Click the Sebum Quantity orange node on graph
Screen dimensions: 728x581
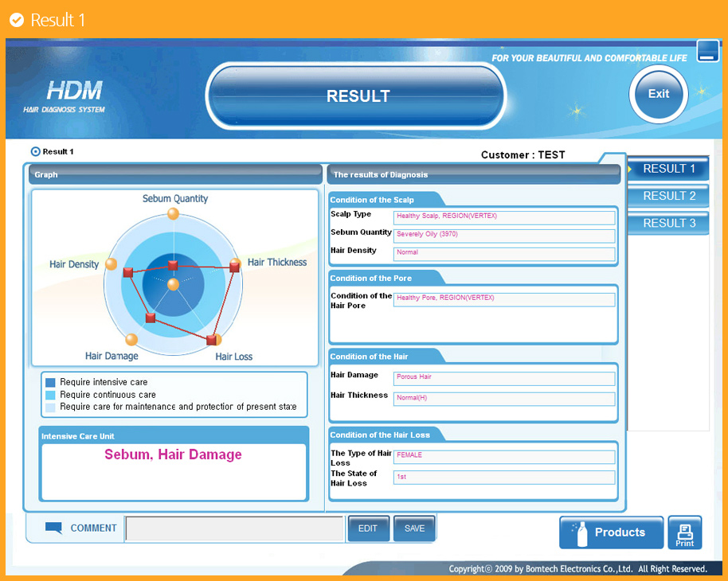pos(173,213)
